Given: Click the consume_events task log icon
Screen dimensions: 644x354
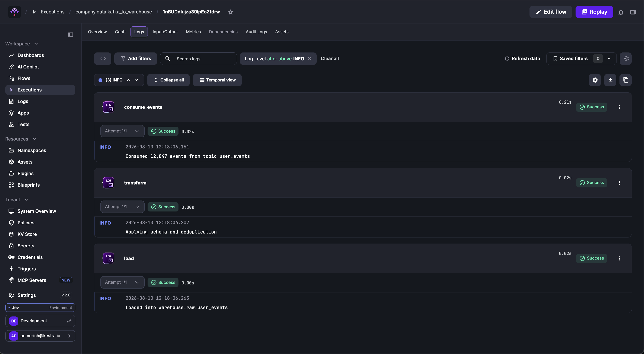Looking at the screenshot, I should [109, 107].
